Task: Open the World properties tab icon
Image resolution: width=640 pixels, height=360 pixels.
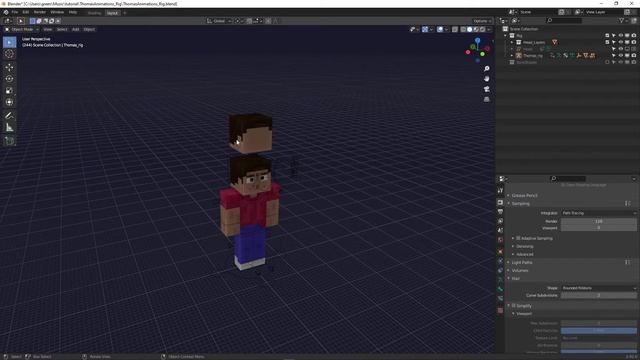Action: click(500, 240)
